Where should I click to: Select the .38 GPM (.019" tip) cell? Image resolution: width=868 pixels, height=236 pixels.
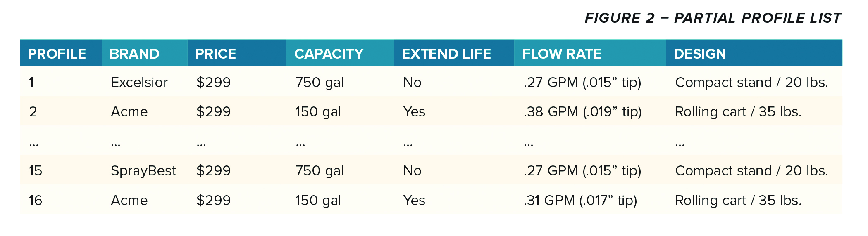582,112
